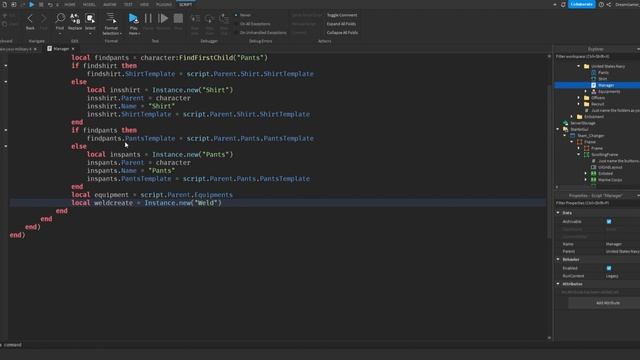Click the code fold arrow beside 'if findshirt then'
The image size is (640, 360).
click(6, 65)
